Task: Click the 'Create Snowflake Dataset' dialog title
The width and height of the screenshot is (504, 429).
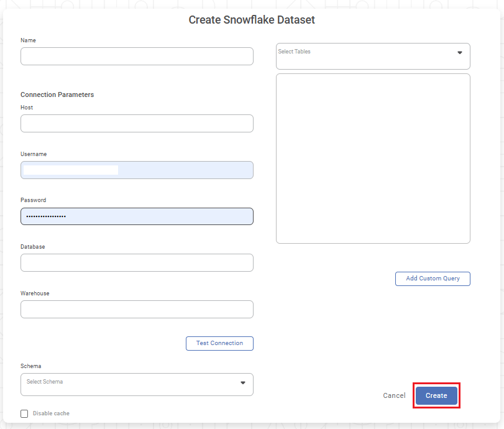Action: click(252, 20)
